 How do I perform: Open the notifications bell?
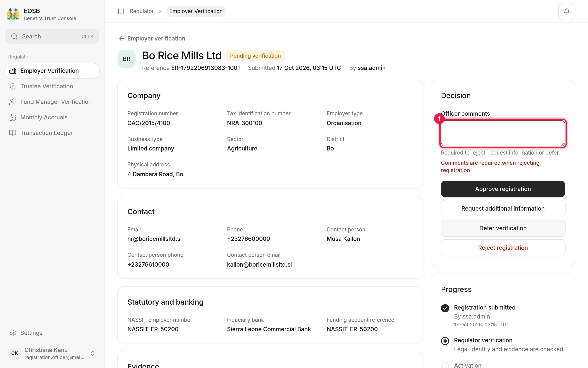point(566,11)
